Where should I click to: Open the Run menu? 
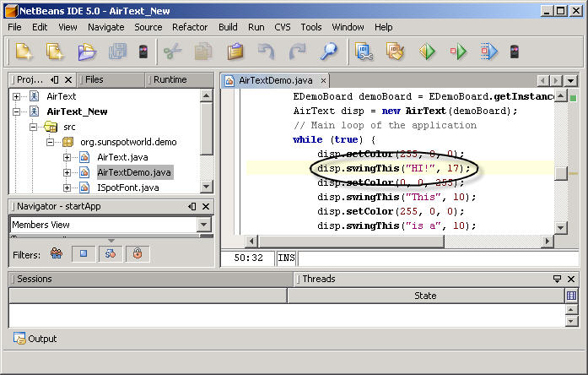tap(256, 27)
